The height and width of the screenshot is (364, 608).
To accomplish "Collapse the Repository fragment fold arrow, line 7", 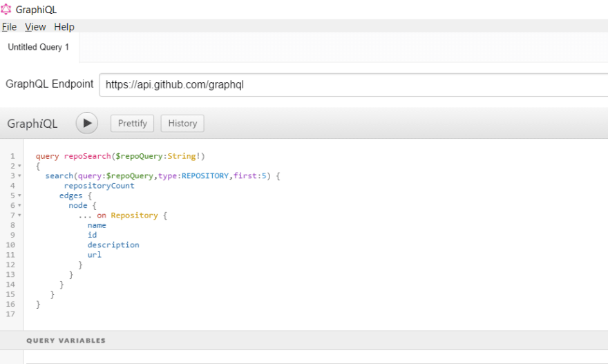I will tap(19, 215).
